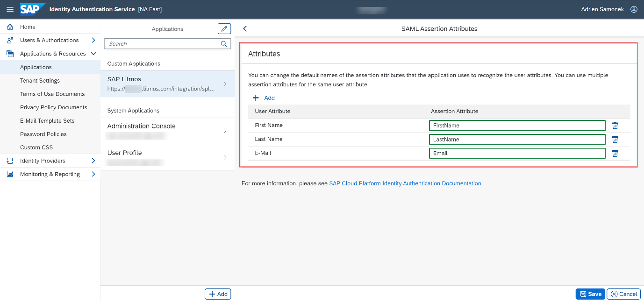Add a new application at list bottom
This screenshot has height=302, width=644.
pyautogui.click(x=218, y=294)
